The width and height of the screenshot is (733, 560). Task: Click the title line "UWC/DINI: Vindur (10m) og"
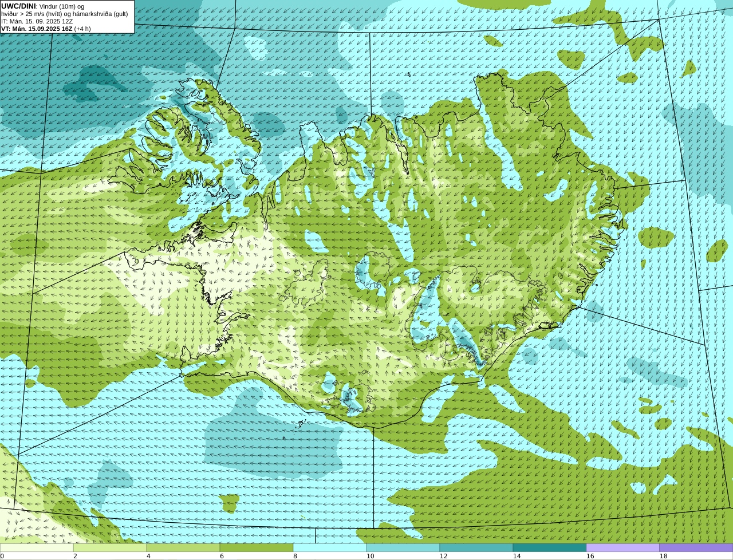point(43,6)
